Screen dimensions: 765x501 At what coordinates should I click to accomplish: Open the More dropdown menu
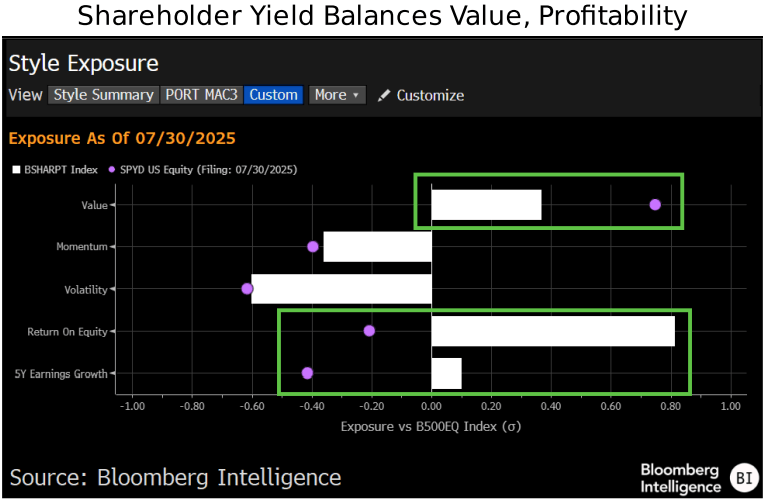(337, 95)
